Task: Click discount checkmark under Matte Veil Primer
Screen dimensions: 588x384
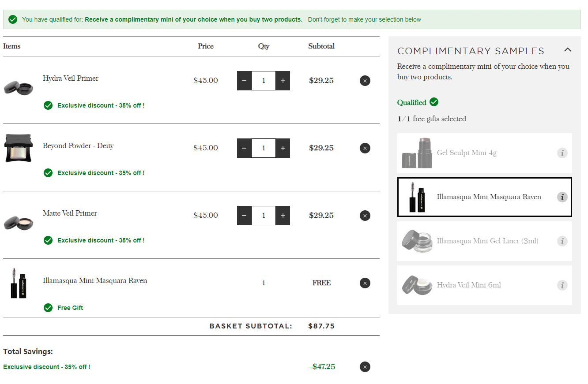Action: tap(48, 240)
